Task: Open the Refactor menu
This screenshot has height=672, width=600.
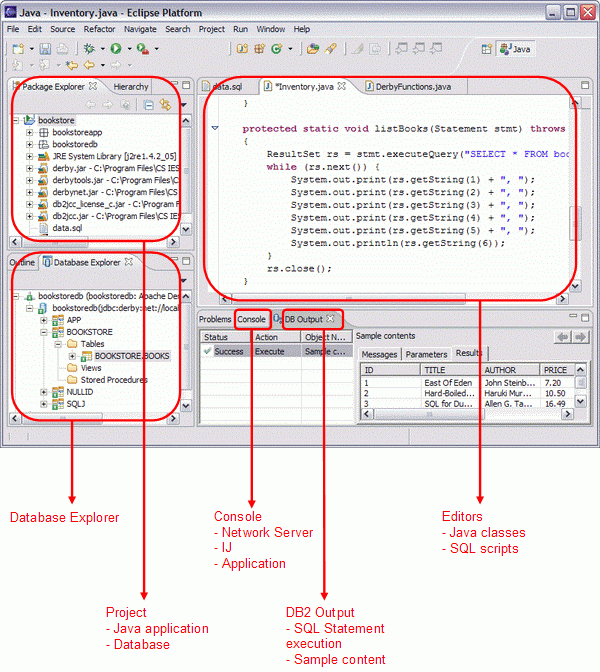Action: [x=99, y=29]
